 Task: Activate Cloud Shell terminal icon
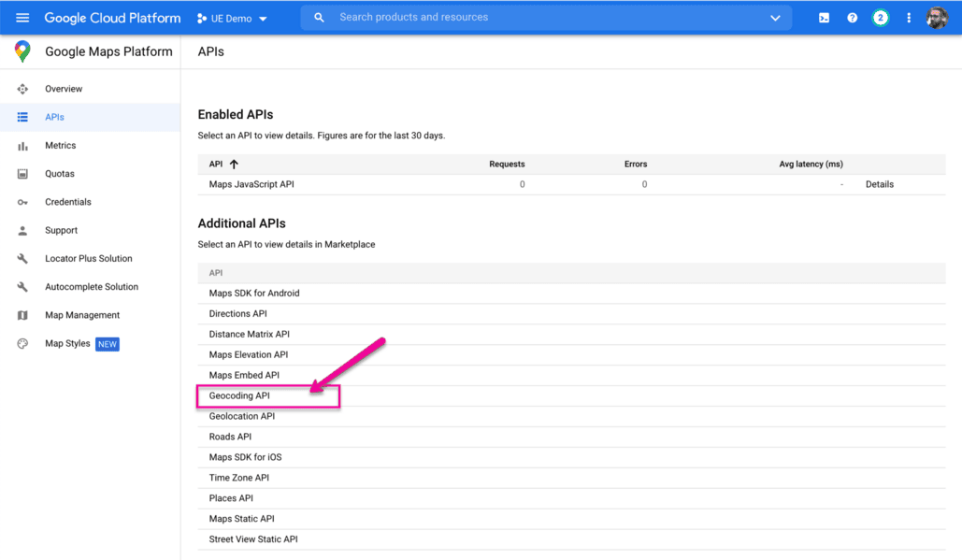point(824,18)
